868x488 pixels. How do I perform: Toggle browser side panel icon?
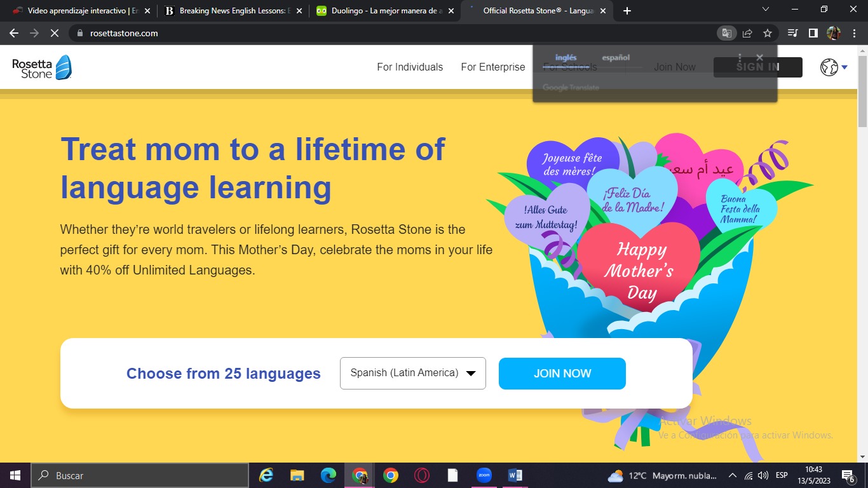click(x=813, y=33)
